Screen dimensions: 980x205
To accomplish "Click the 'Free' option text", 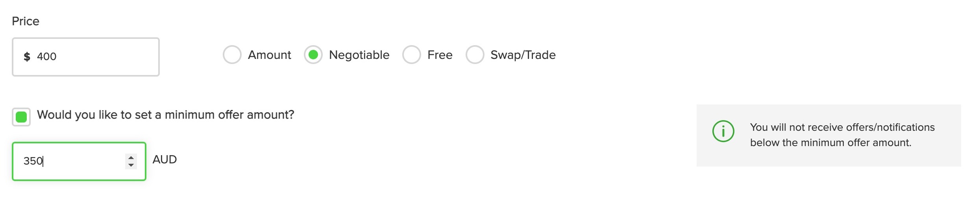I will [440, 55].
